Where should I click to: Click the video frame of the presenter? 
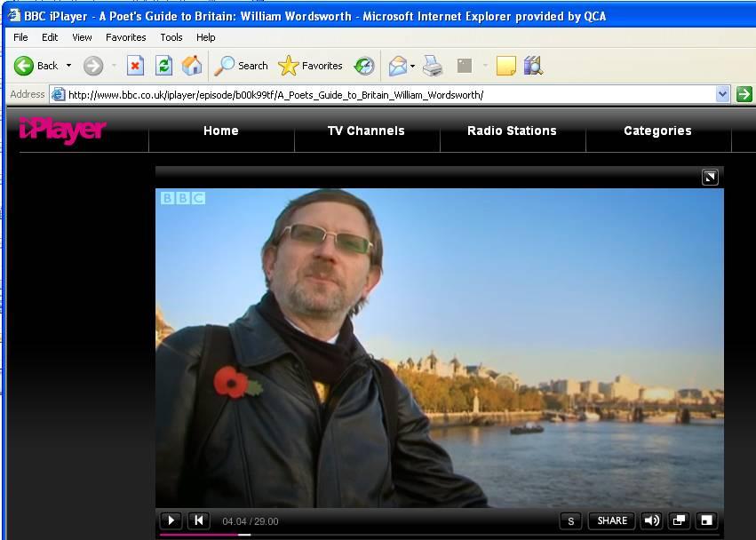coord(439,347)
